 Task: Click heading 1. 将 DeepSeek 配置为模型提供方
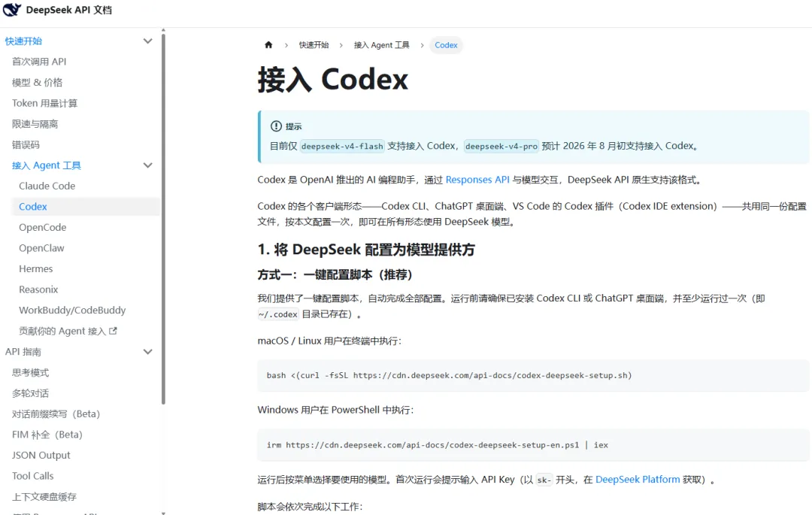coord(366,250)
